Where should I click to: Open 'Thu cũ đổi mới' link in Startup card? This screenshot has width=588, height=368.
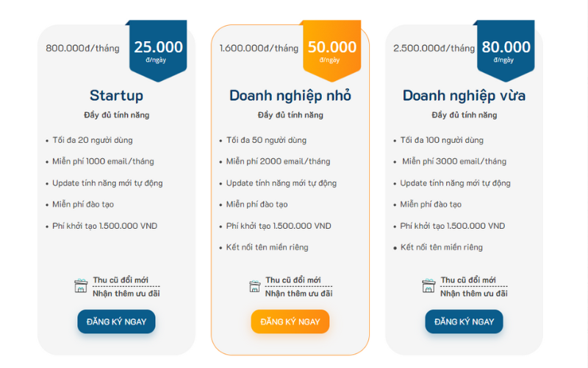(x=121, y=280)
